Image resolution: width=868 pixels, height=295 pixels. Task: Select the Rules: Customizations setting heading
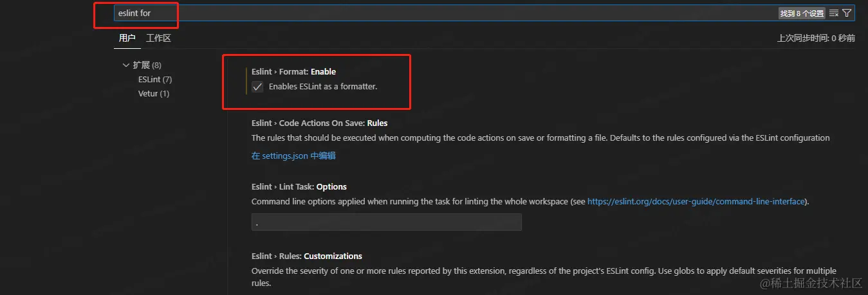306,256
